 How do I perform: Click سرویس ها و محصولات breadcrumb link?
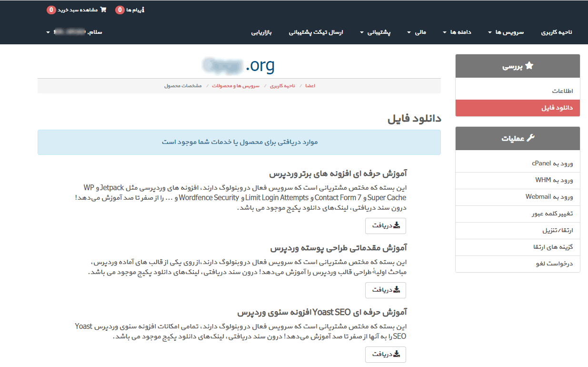click(236, 86)
